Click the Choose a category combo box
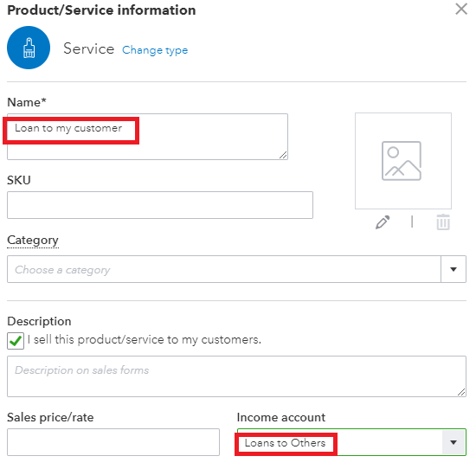The height and width of the screenshot is (469, 476). click(x=224, y=269)
